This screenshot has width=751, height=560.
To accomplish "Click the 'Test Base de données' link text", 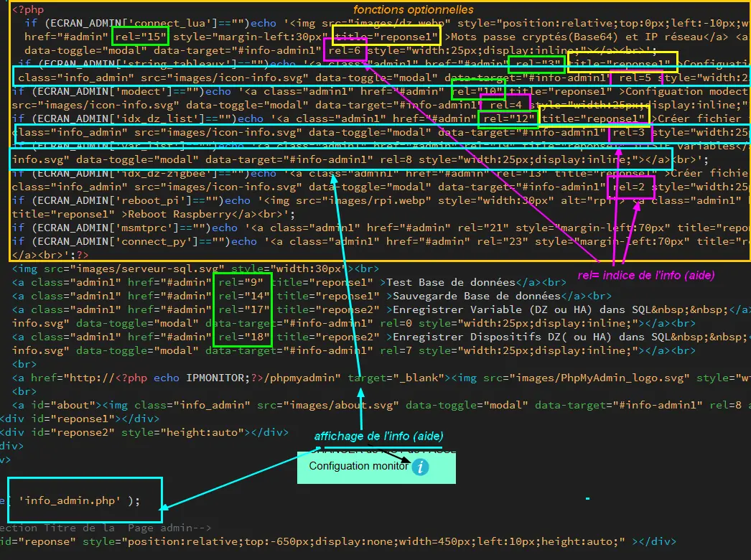I will (451, 283).
